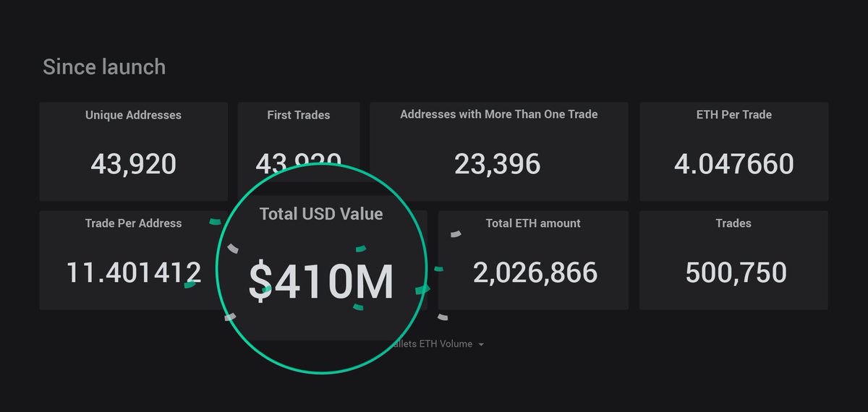868x412 pixels.
Task: Click the Total ETH amount label
Action: (533, 223)
